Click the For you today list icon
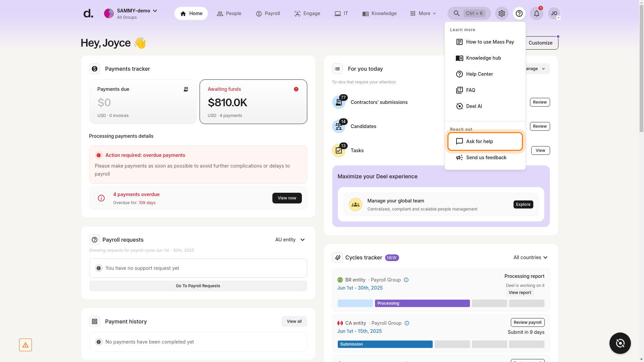644x362 pixels. tap(337, 69)
